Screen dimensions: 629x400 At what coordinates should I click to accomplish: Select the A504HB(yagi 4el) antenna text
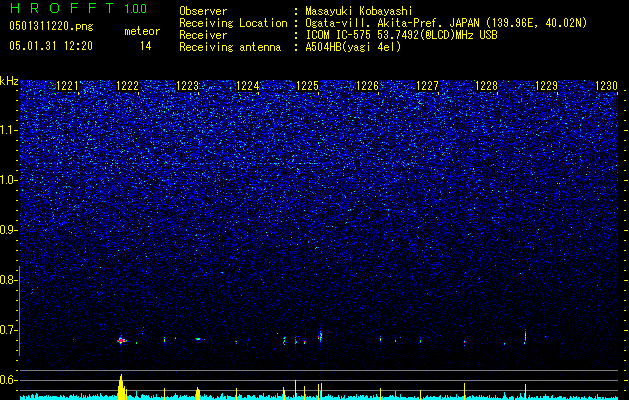tap(353, 47)
